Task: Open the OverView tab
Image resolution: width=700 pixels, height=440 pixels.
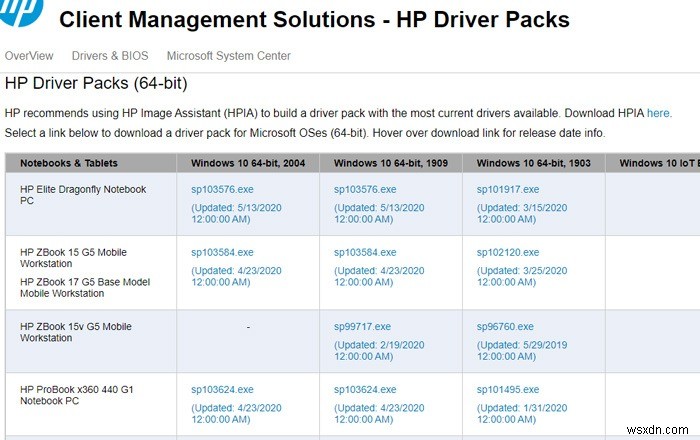Action: point(29,56)
